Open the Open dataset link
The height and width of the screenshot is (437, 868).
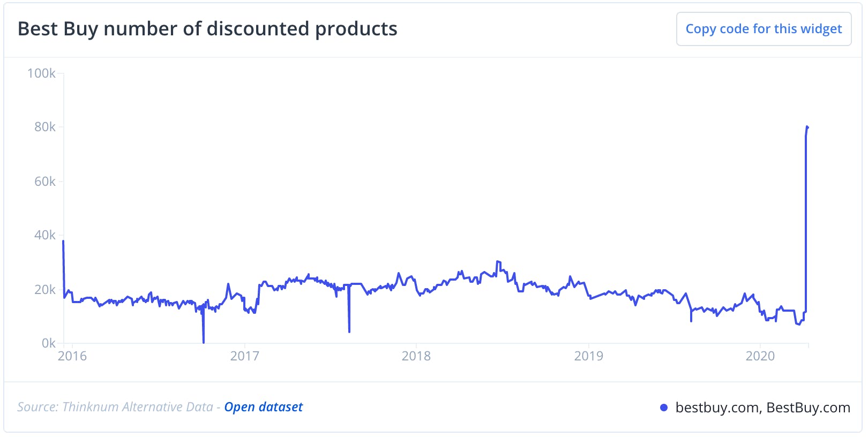pos(263,407)
